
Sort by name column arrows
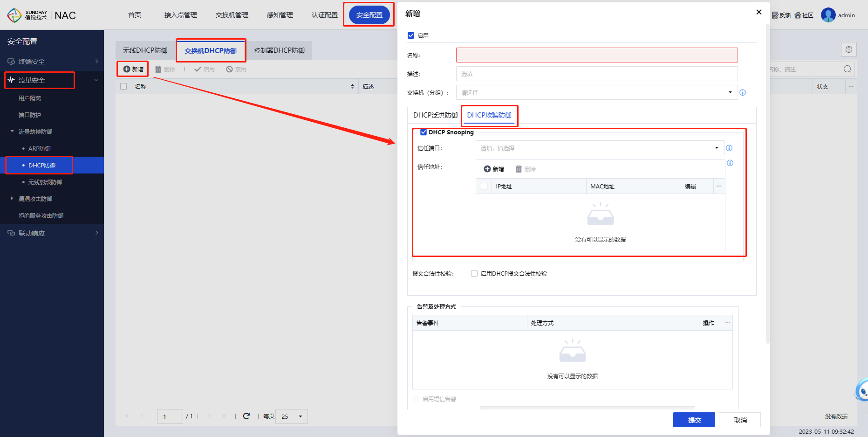click(352, 86)
